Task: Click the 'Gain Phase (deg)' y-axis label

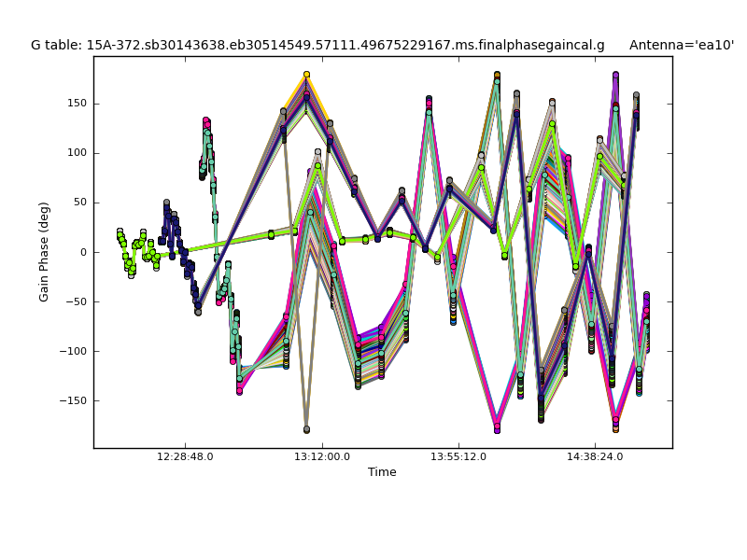Action: tap(44, 252)
